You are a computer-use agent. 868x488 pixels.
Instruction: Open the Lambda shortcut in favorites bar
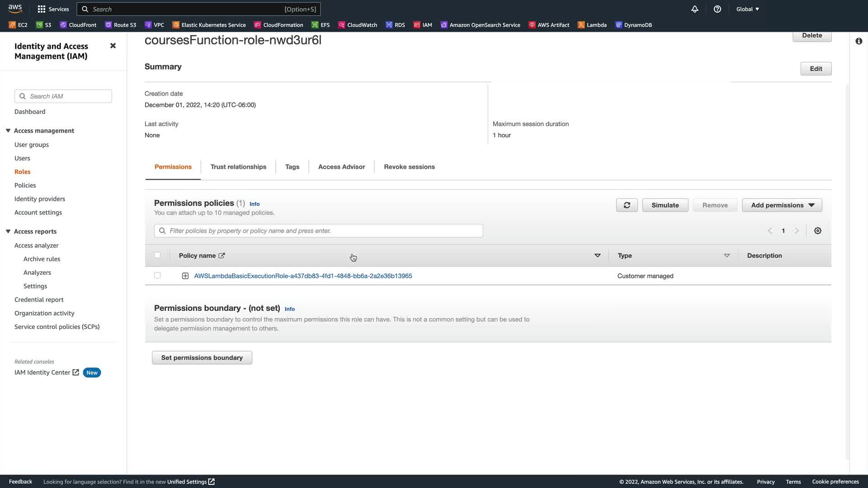coord(592,25)
